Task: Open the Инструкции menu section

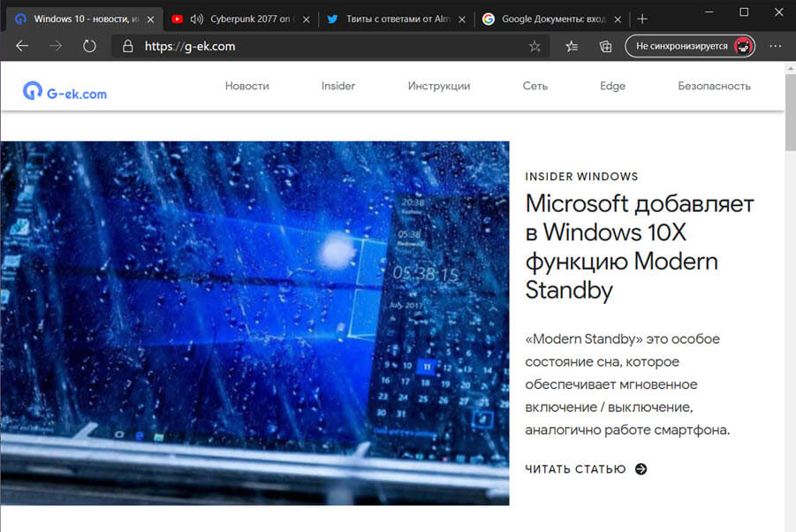Action: (439, 86)
